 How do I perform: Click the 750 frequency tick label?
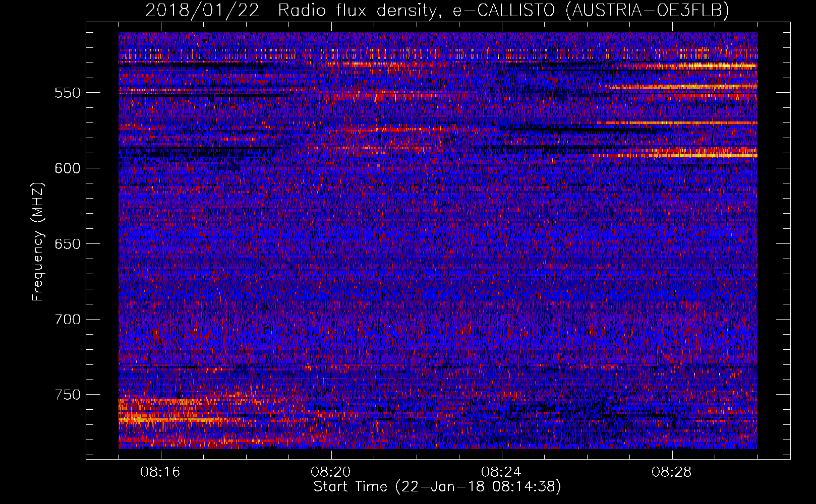tap(68, 395)
